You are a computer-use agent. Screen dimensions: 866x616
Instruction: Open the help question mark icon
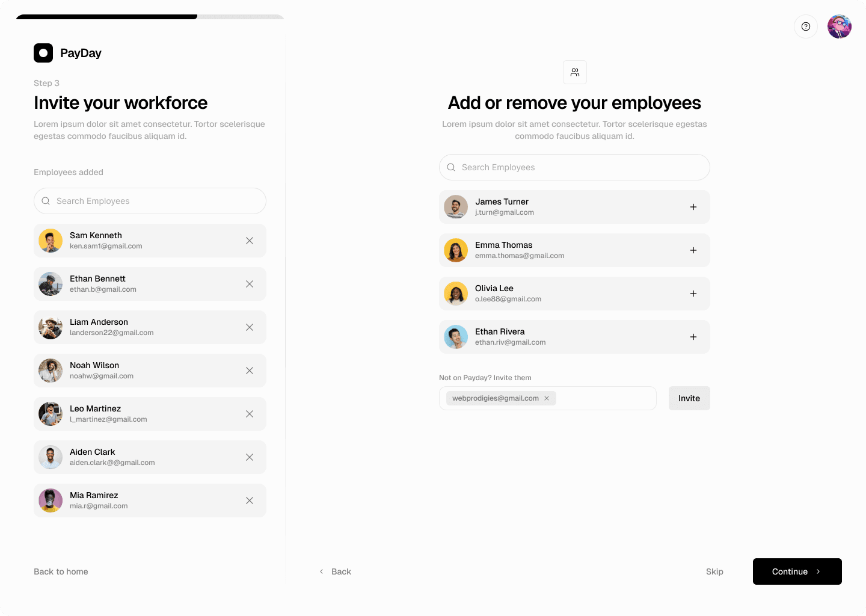click(x=806, y=26)
